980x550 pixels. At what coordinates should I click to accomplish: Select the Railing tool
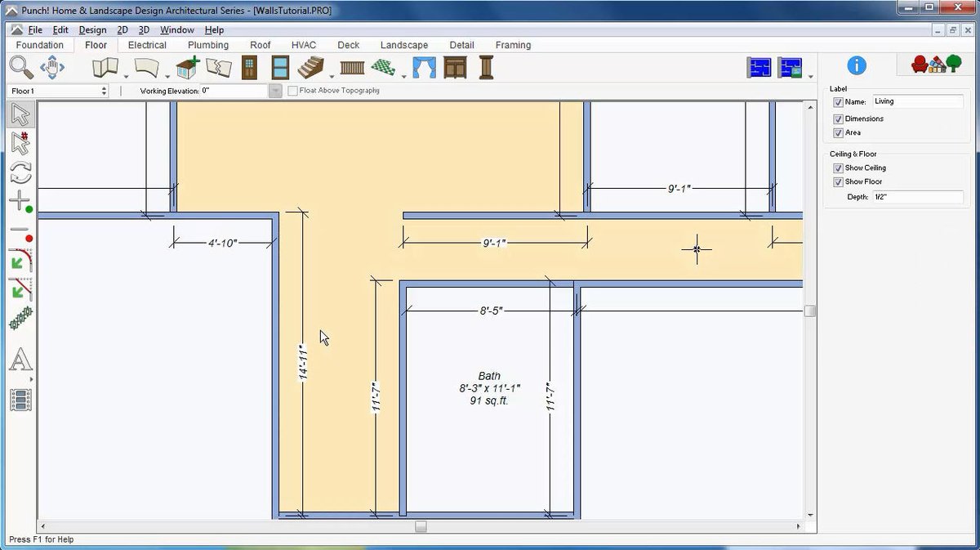coord(352,67)
